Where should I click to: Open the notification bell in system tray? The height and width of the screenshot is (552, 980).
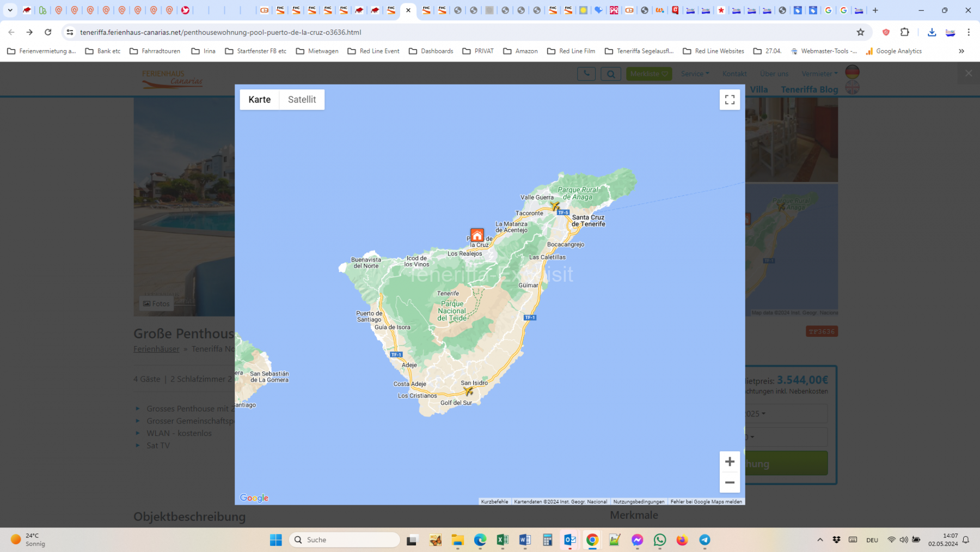pyautogui.click(x=966, y=539)
